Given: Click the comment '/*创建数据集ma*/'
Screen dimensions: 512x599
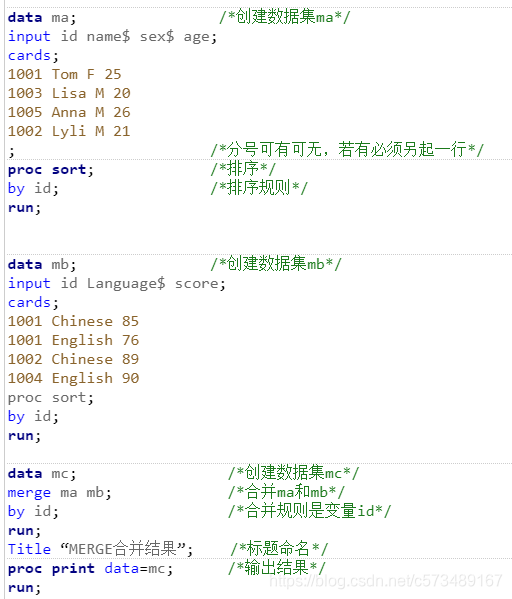Looking at the screenshot, I should click(285, 17).
